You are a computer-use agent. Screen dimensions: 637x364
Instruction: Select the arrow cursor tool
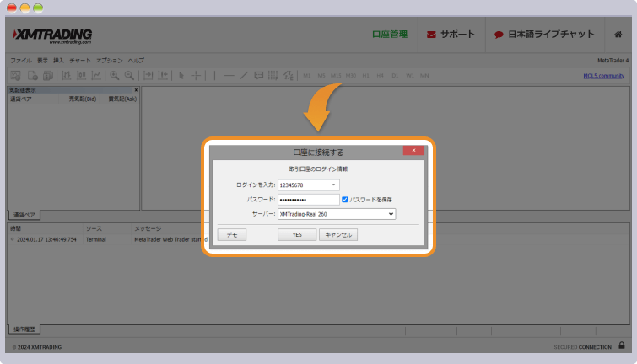181,76
